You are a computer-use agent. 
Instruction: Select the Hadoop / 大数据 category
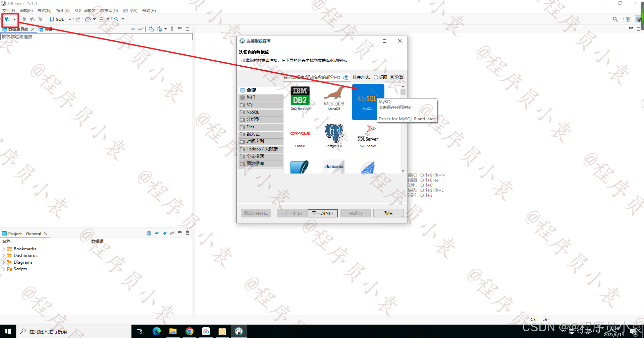261,149
